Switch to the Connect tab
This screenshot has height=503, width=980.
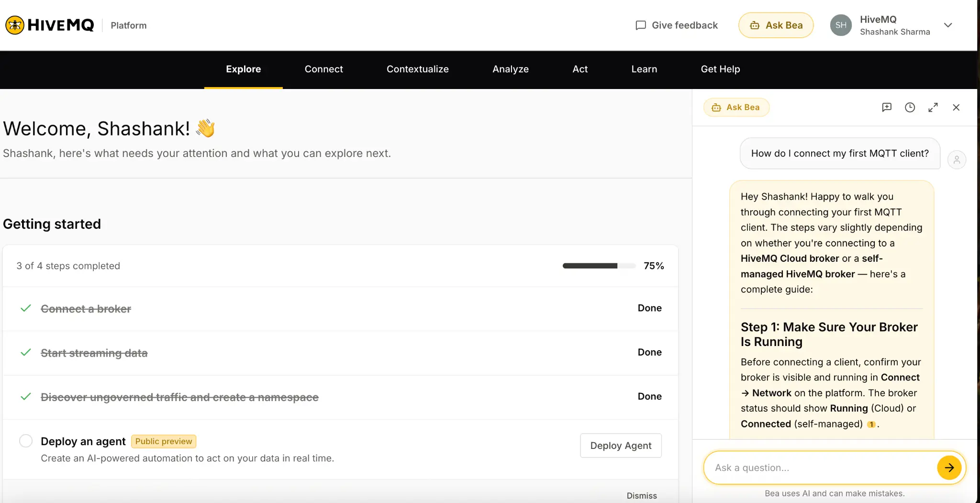324,69
